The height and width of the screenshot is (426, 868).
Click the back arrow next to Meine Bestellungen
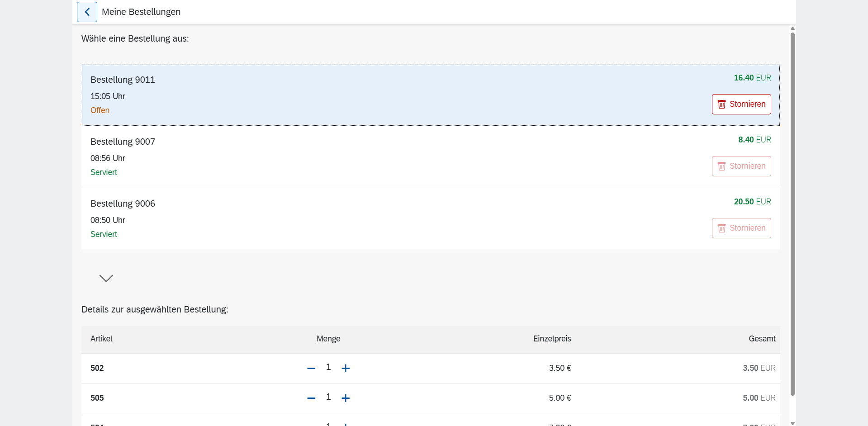click(87, 12)
